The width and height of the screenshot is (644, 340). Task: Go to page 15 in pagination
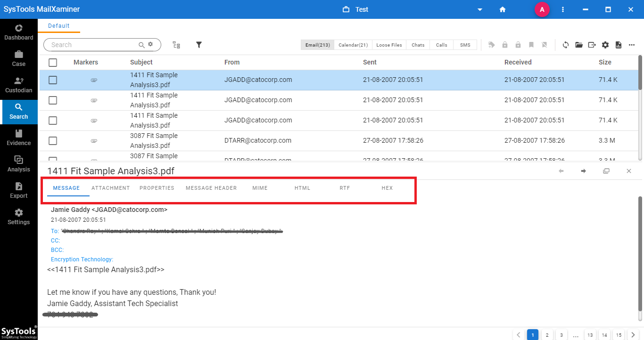619,335
